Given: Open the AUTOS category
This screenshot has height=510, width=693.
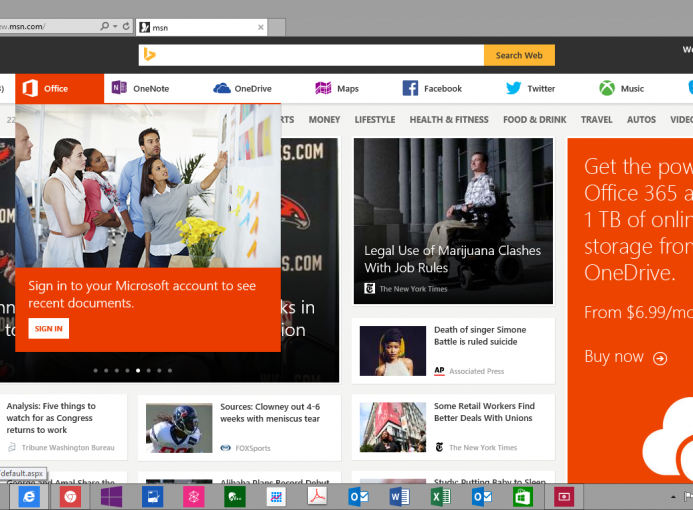Looking at the screenshot, I should [x=641, y=120].
